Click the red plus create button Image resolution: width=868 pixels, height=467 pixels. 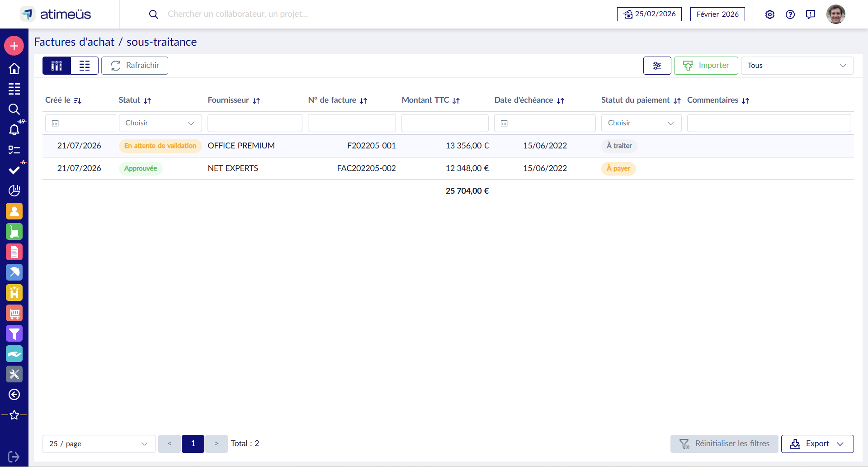click(x=14, y=46)
